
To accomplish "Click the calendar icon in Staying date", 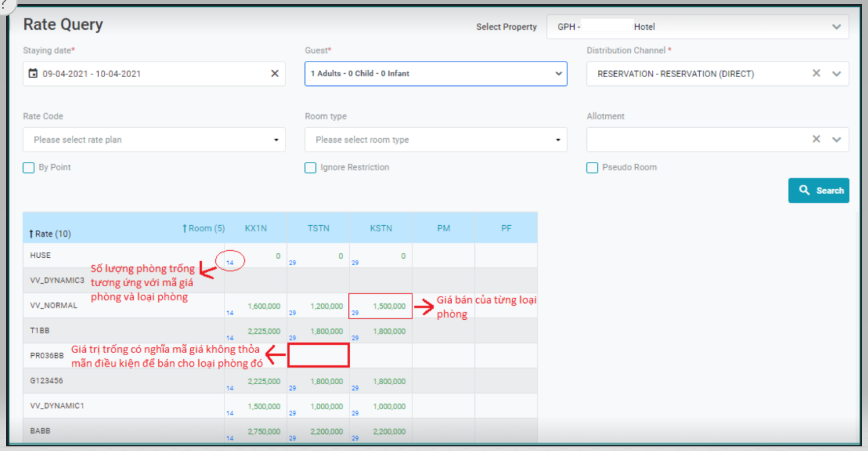I will [33, 74].
